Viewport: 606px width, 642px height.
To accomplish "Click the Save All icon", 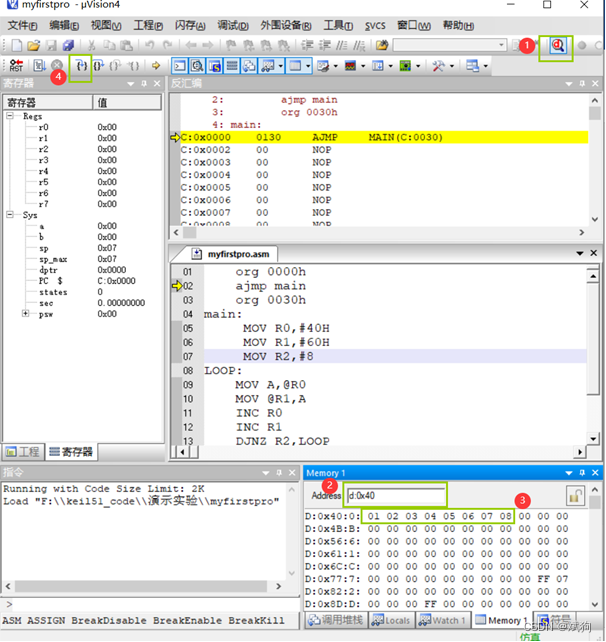I will click(68, 45).
